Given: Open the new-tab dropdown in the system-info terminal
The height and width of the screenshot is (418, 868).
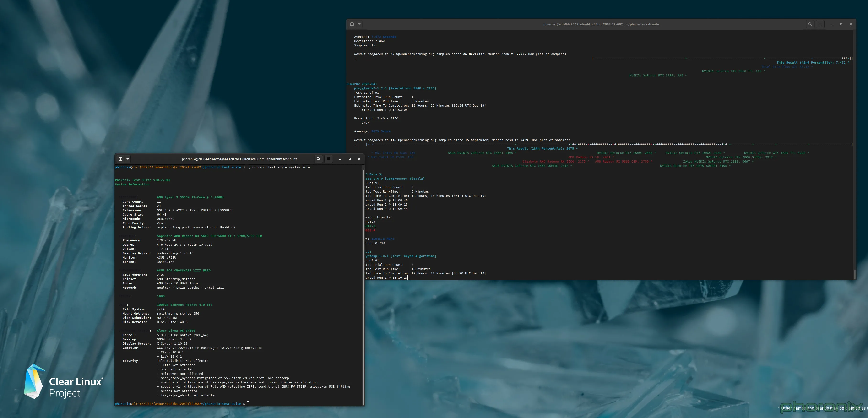Looking at the screenshot, I should pos(127,159).
